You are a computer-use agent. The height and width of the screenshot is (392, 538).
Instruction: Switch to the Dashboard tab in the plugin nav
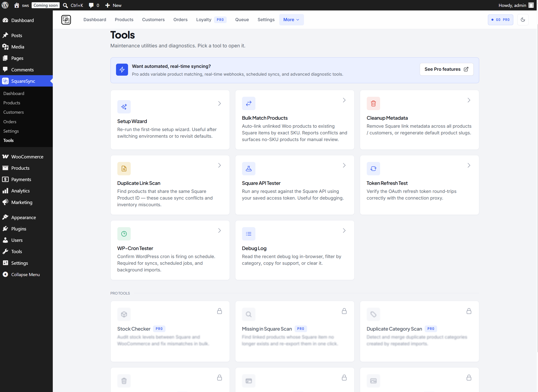[95, 20]
